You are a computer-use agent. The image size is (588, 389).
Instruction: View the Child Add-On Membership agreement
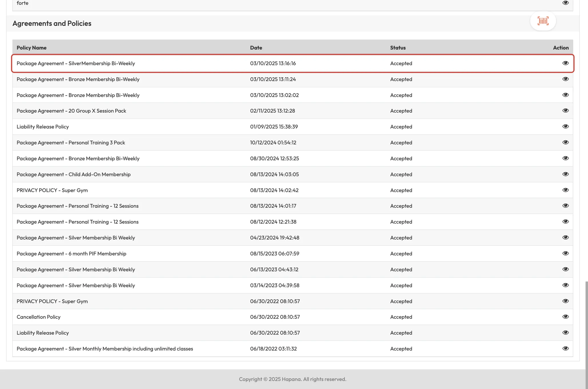pyautogui.click(x=565, y=174)
